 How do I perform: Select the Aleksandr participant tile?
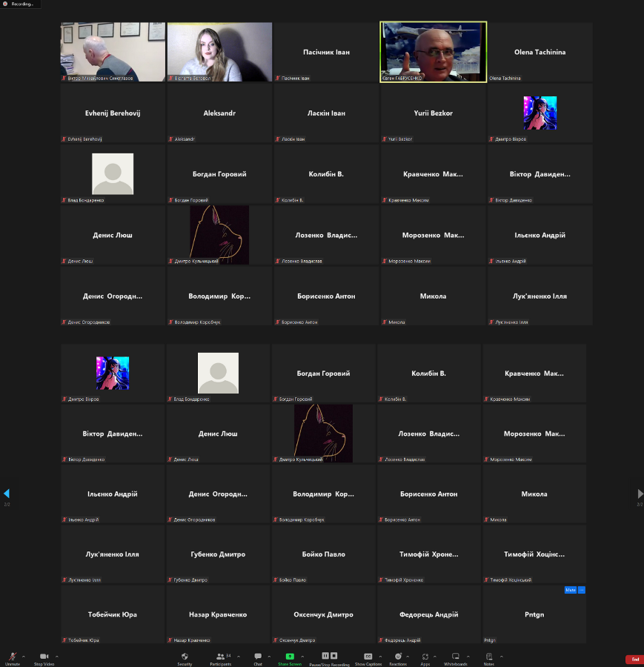click(219, 113)
